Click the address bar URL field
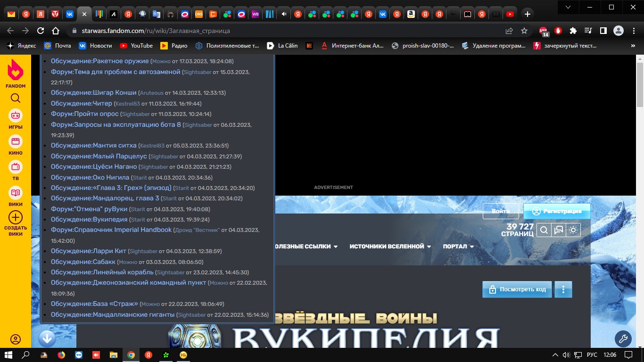 click(x=283, y=31)
